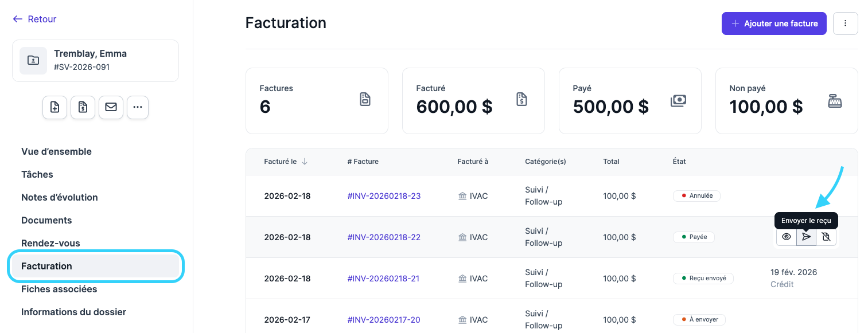Click the envelope email icon in sidebar

click(x=111, y=107)
